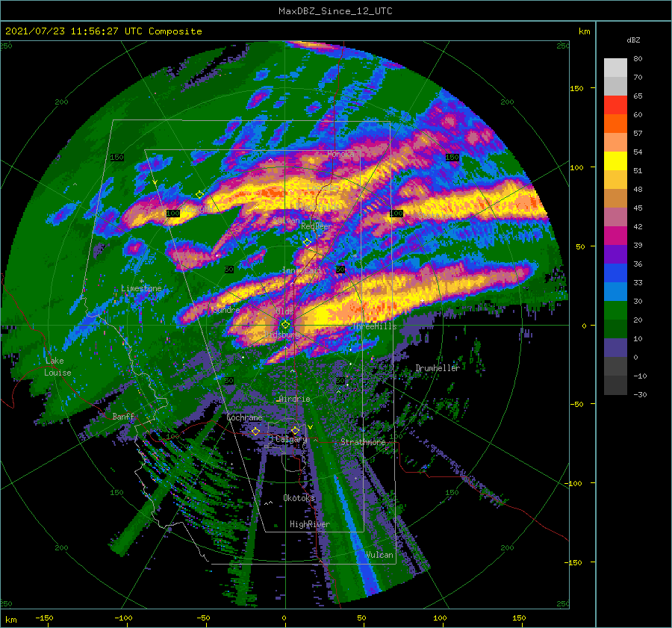This screenshot has height=628, width=672.
Task: Select the bright green 20-30 dBZ legend swatch
Action: [615, 311]
